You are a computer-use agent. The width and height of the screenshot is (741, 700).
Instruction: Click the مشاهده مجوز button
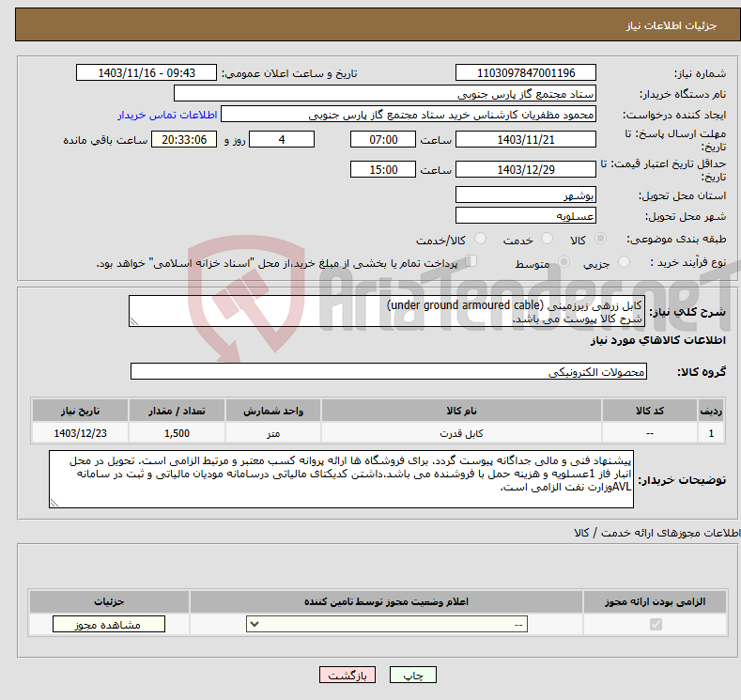109,625
